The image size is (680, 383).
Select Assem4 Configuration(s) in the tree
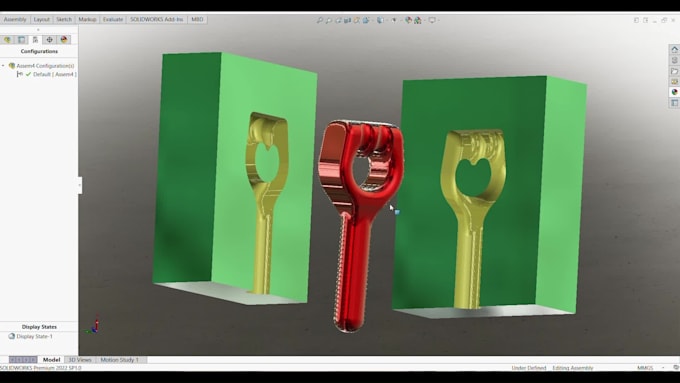tap(45, 66)
